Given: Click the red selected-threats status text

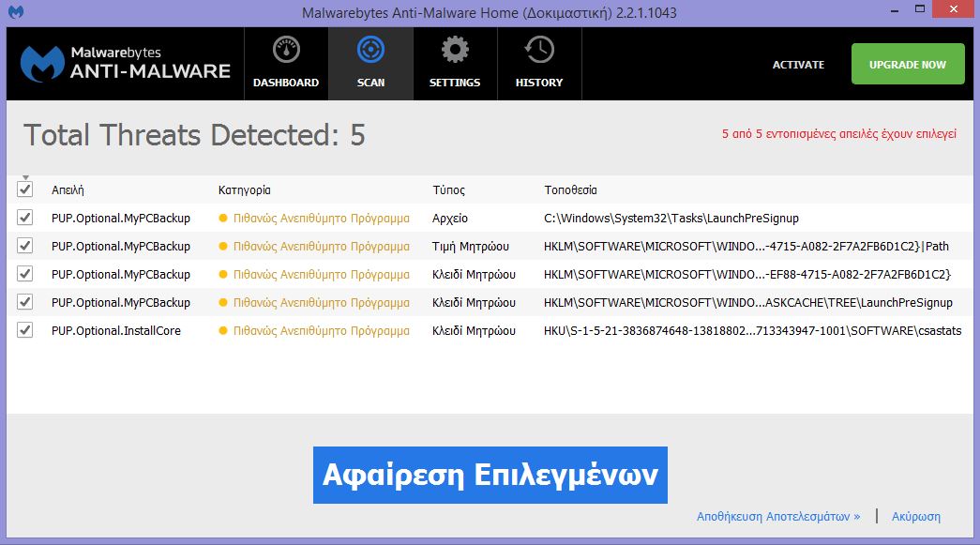Looking at the screenshot, I should pos(838,134).
